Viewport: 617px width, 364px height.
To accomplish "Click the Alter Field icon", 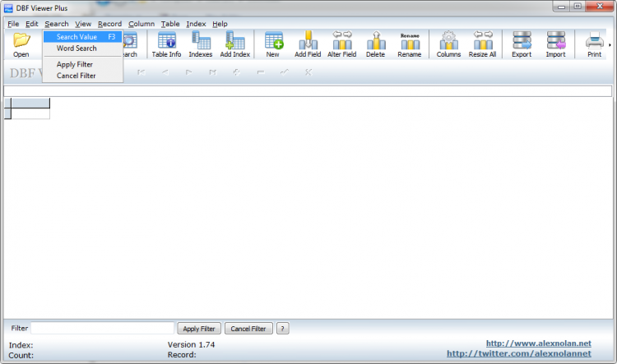I will [x=342, y=44].
